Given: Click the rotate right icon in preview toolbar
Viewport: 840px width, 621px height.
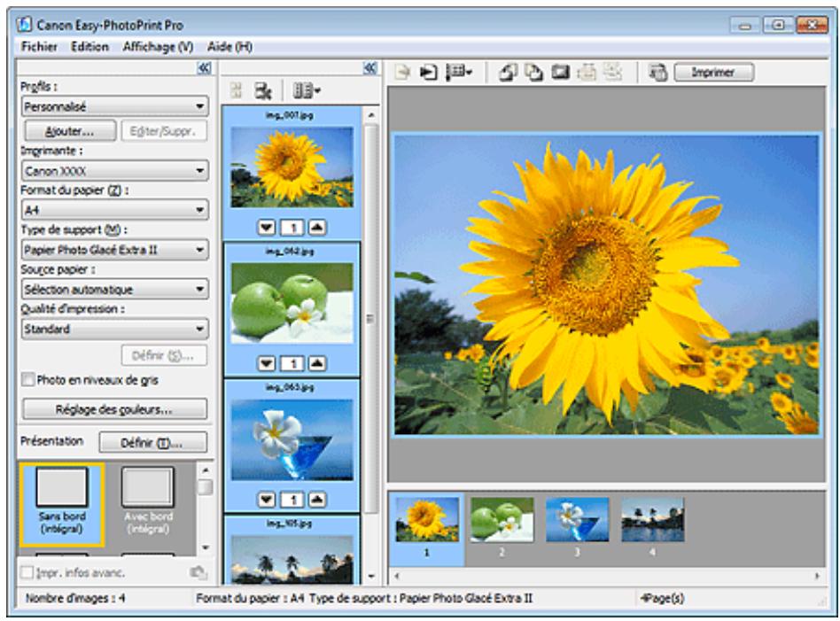Looking at the screenshot, I should [x=533, y=72].
